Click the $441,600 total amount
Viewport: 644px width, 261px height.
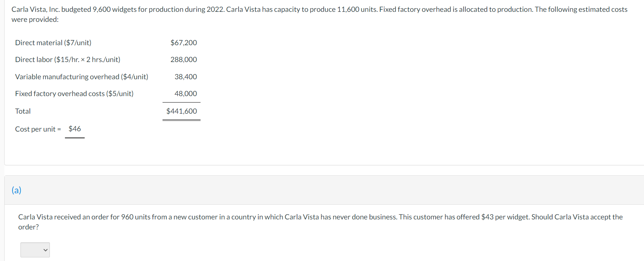point(182,111)
